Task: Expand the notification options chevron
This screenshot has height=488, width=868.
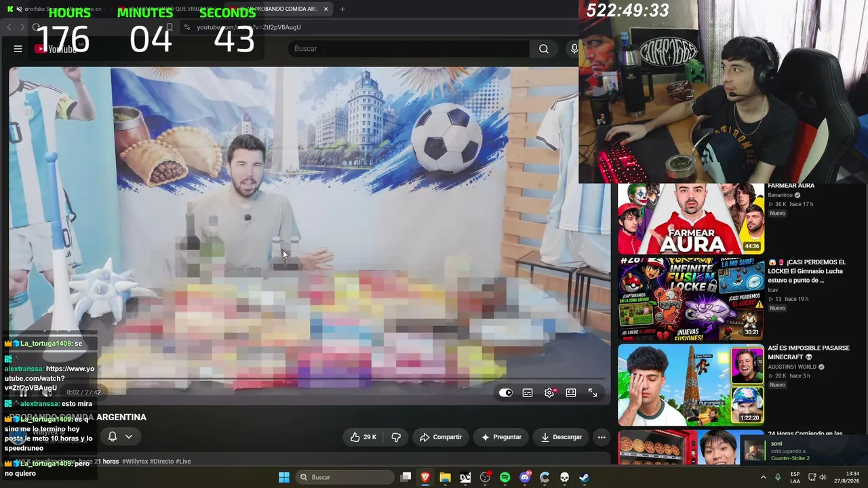Action: coord(129,436)
